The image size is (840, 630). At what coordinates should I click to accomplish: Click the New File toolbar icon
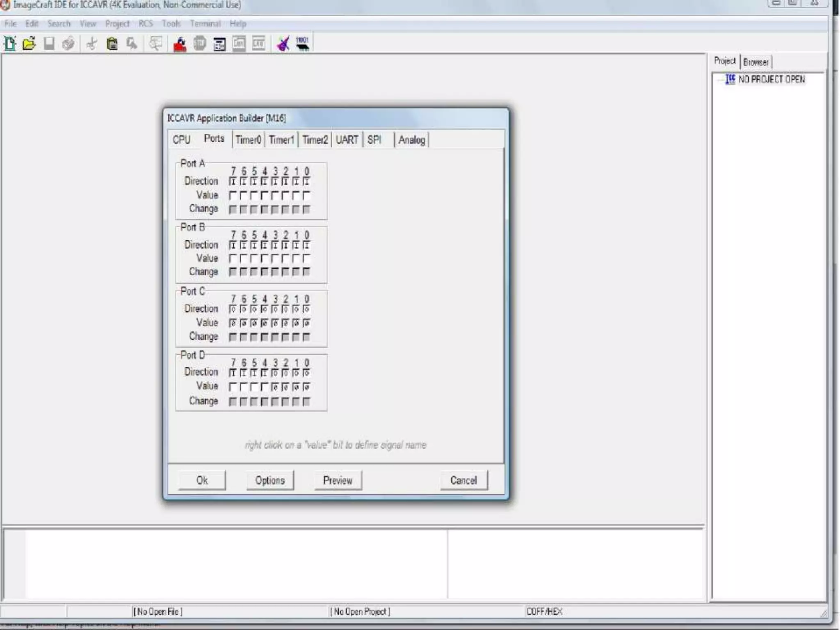click(10, 43)
